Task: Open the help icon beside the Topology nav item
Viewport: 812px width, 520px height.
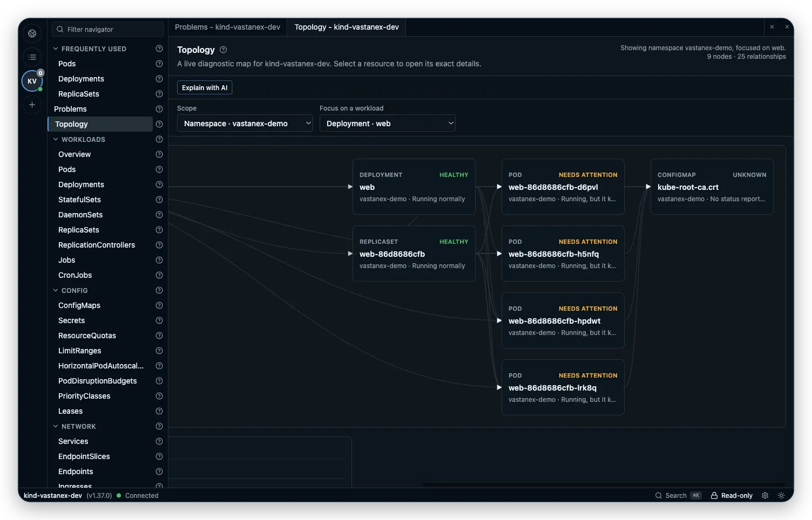Action: (159, 124)
